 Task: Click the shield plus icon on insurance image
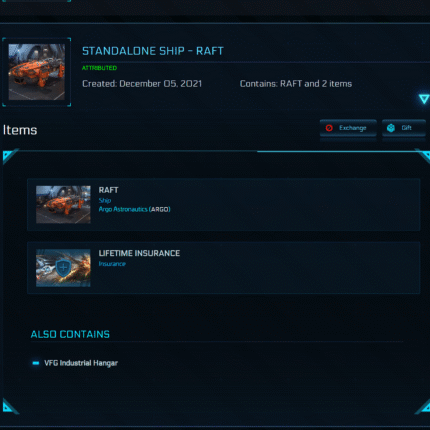click(x=63, y=268)
